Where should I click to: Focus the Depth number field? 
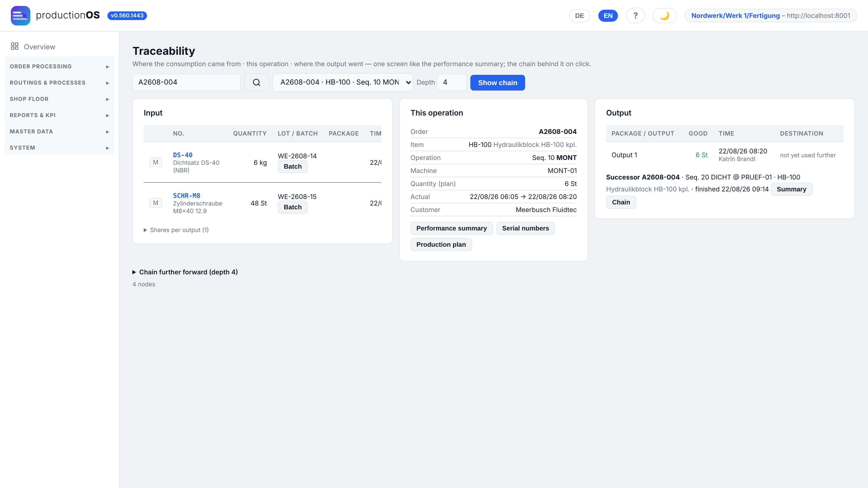452,82
